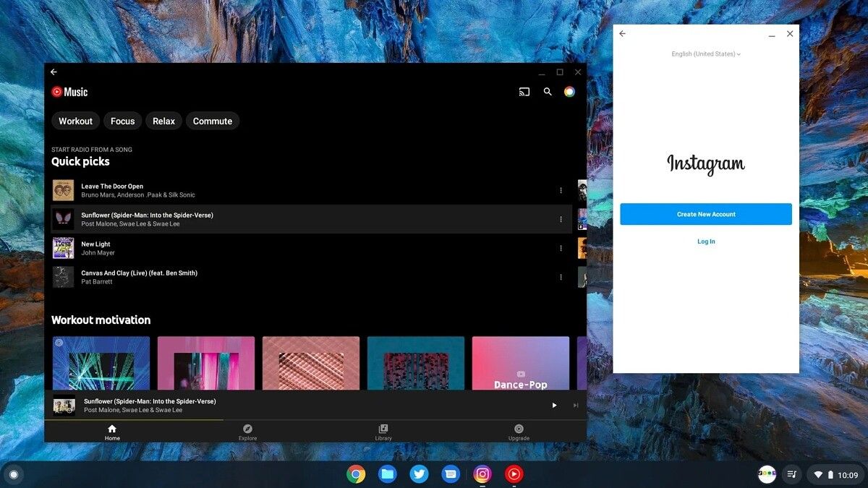Click the YouTube Music logo
Screen dimensions: 868x488
coord(69,92)
